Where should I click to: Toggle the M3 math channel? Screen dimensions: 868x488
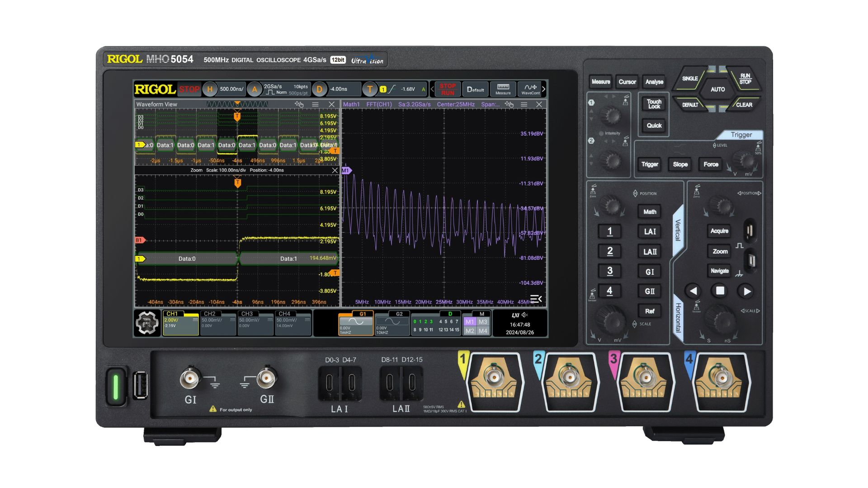[x=483, y=322]
